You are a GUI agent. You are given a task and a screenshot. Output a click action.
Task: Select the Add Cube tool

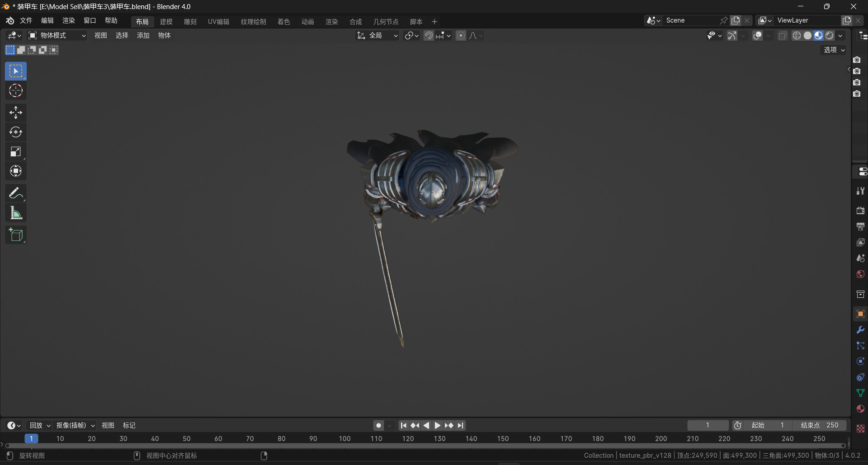click(x=16, y=235)
